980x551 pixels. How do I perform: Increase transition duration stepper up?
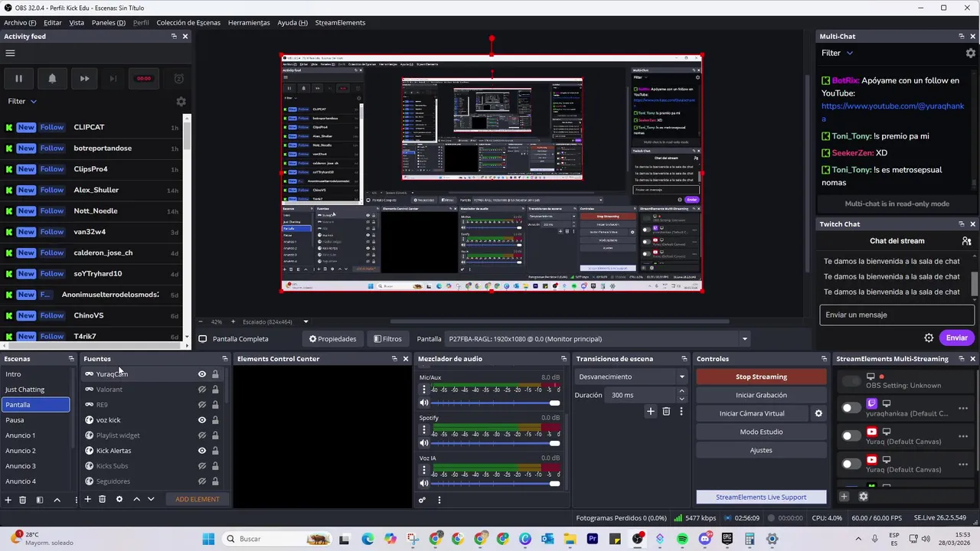[x=681, y=391]
